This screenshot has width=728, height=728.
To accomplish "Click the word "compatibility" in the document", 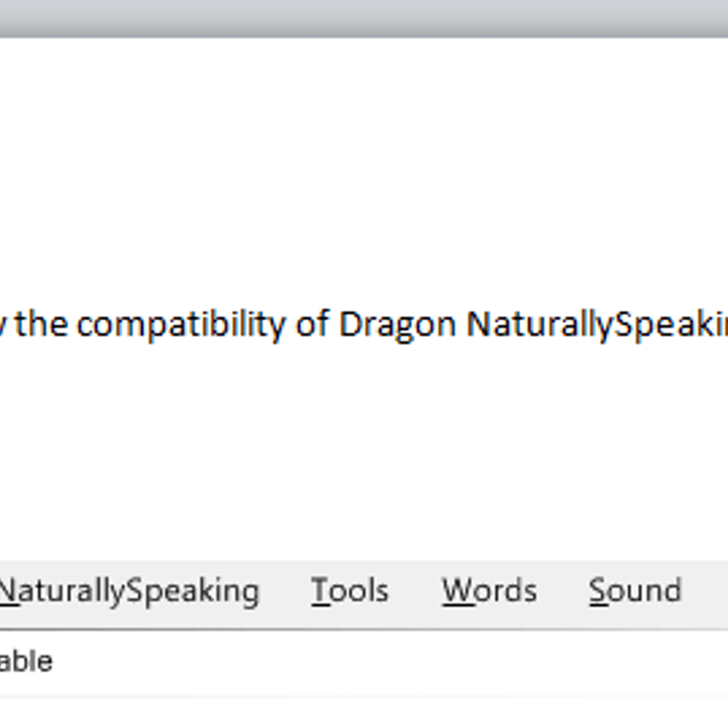I will pos(181,325).
